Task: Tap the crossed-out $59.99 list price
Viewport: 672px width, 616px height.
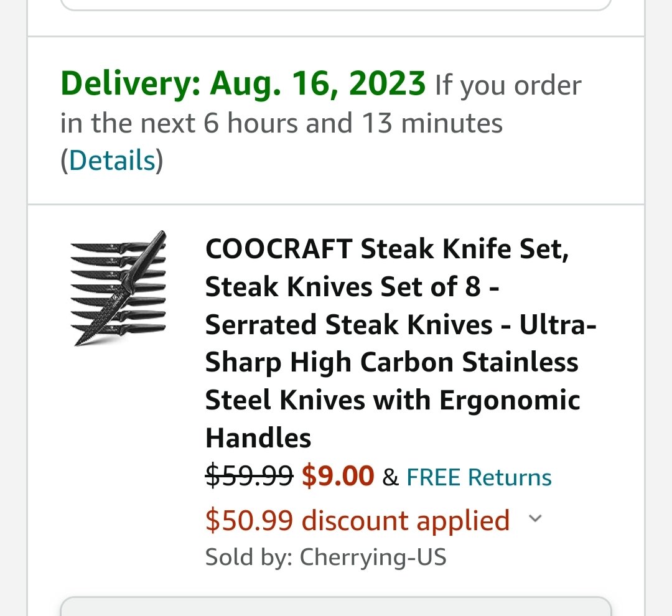Action: coord(249,476)
